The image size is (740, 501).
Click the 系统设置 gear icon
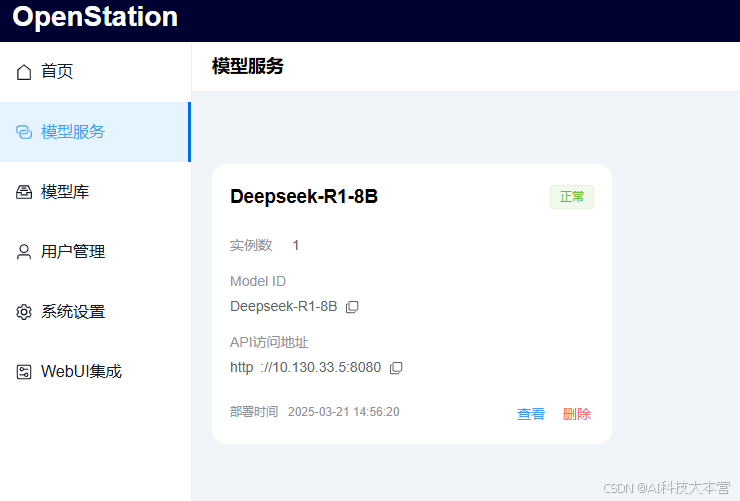(x=24, y=312)
